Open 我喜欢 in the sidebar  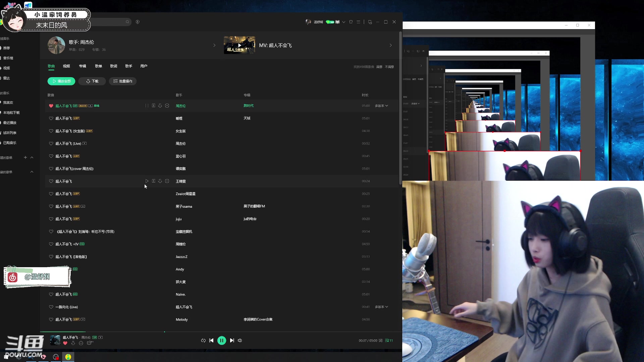tap(8, 103)
